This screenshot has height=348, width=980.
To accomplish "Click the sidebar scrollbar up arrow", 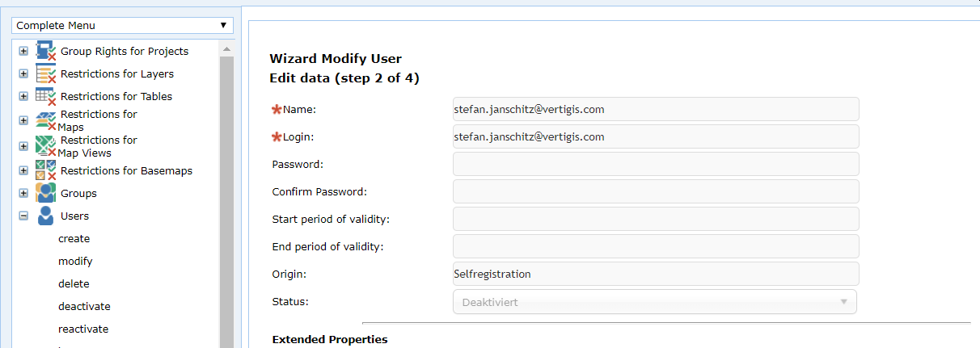I will coord(226,49).
